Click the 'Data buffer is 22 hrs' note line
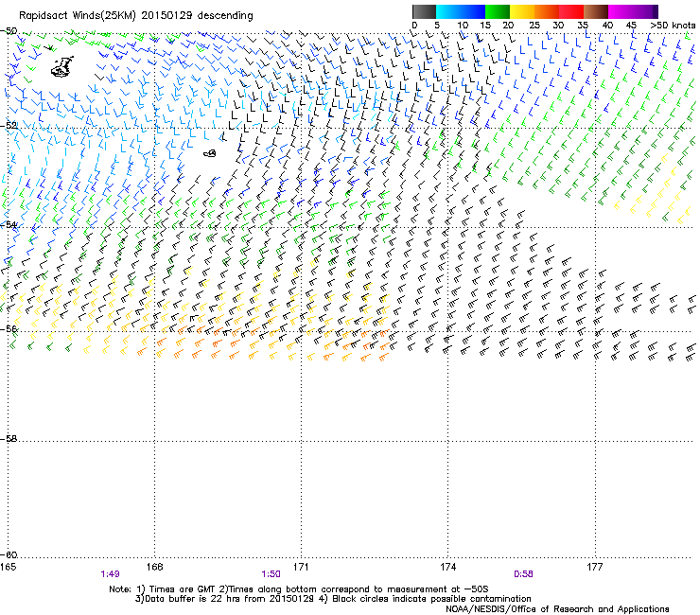Screen dimensions: 700x615 point(333,599)
